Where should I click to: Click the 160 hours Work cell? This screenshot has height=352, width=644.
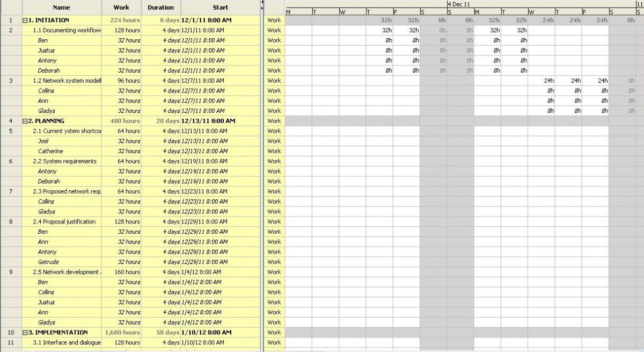tap(127, 272)
